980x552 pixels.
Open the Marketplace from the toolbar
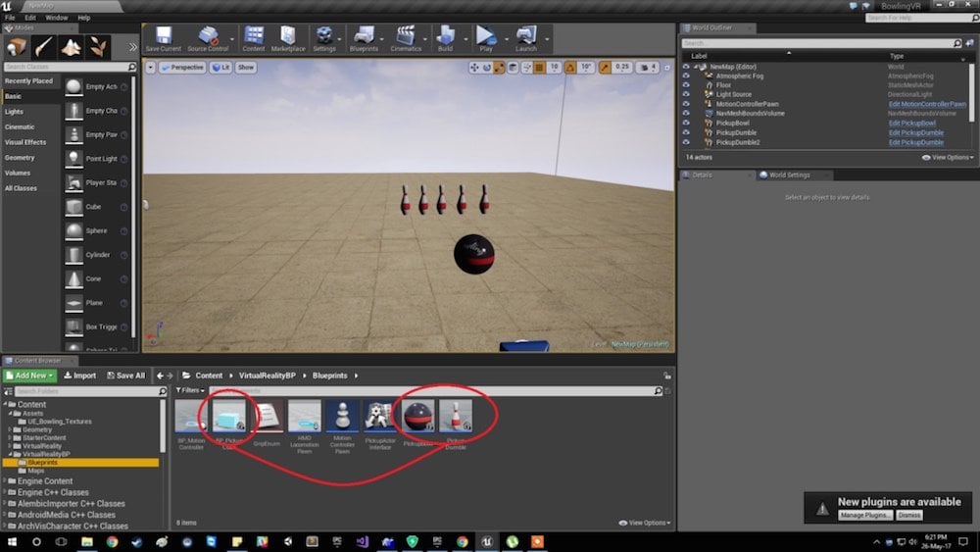click(288, 37)
